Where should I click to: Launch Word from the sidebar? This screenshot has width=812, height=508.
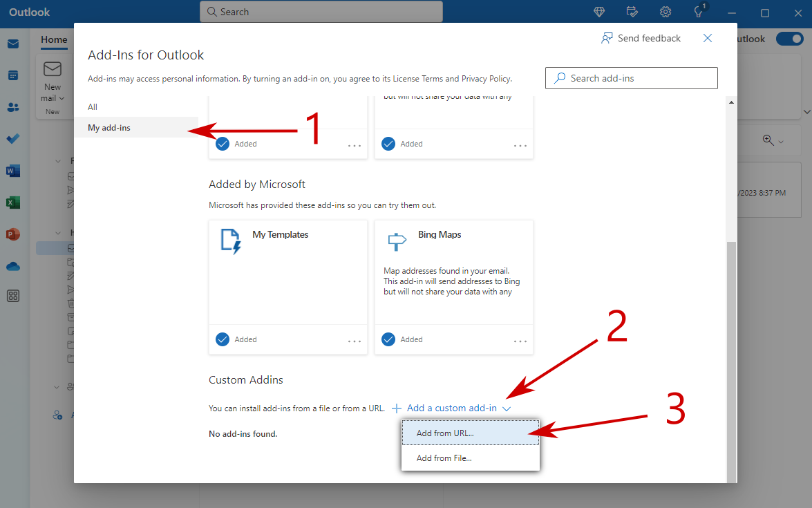[13, 171]
